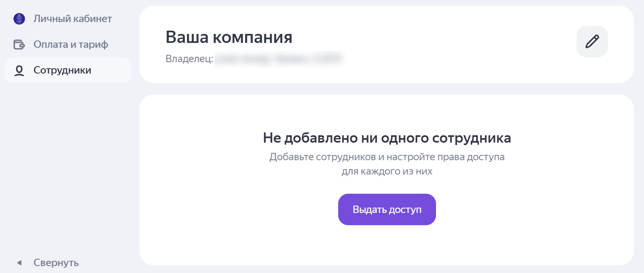644x273 pixels.
Task: Click the Не добавлено ни одного сотрудника heading
Action: [387, 138]
